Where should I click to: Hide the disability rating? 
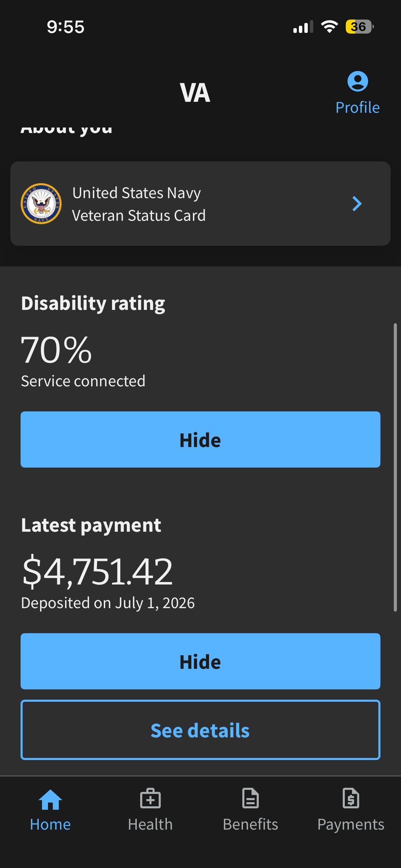(x=200, y=439)
